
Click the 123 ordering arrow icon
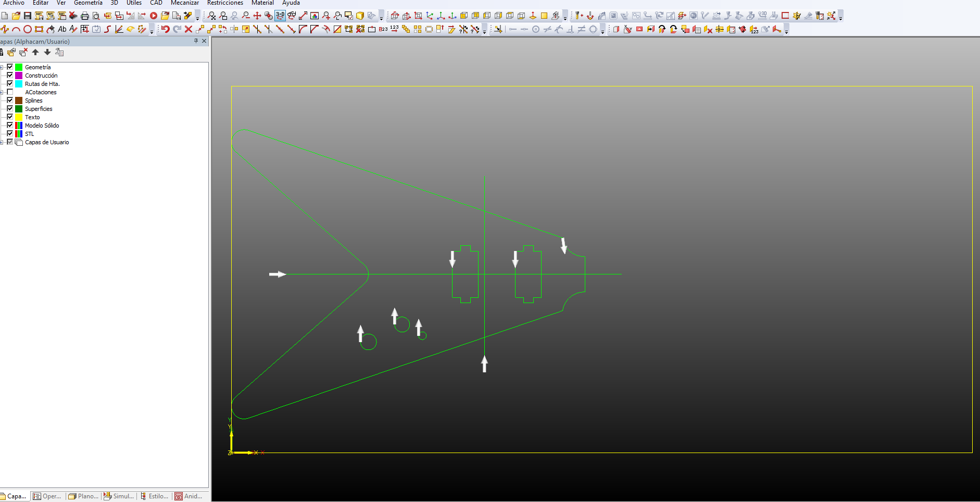(x=395, y=29)
